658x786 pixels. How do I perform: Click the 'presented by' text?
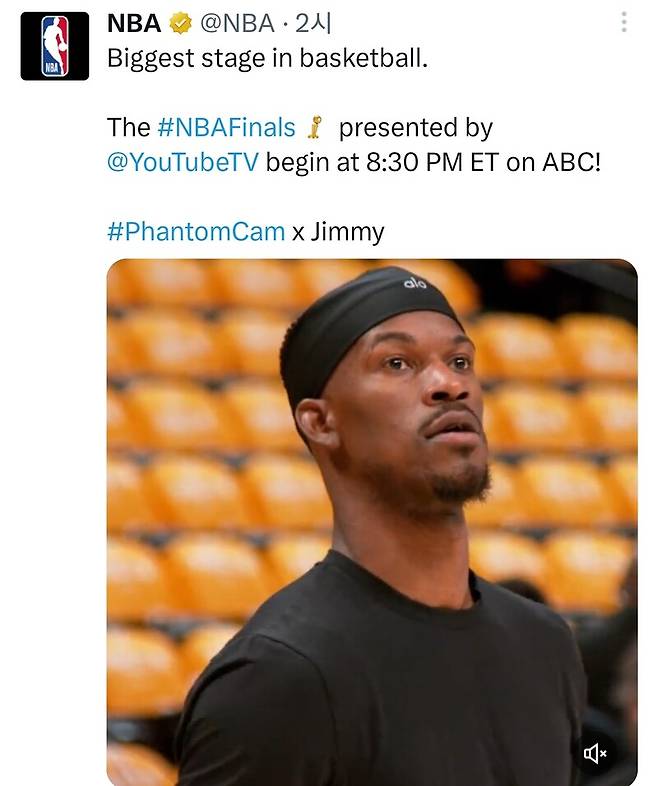(x=416, y=127)
